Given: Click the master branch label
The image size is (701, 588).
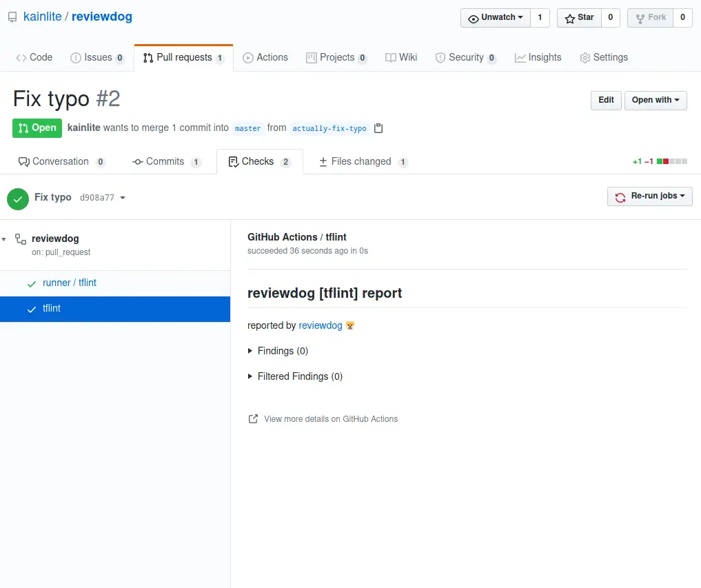Looking at the screenshot, I should (x=247, y=128).
